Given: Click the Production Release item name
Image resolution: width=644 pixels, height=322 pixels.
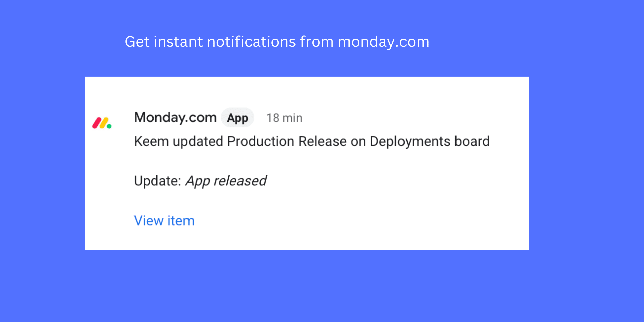Looking at the screenshot, I should pos(287,141).
